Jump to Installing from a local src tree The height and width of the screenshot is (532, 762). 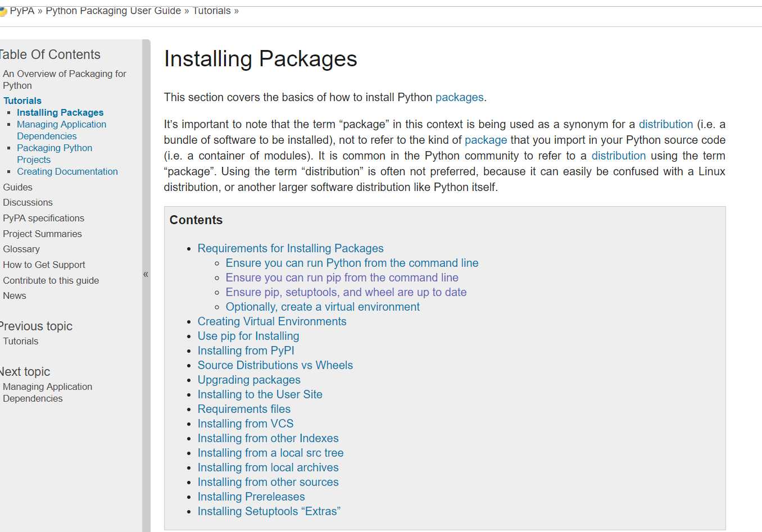[270, 453]
